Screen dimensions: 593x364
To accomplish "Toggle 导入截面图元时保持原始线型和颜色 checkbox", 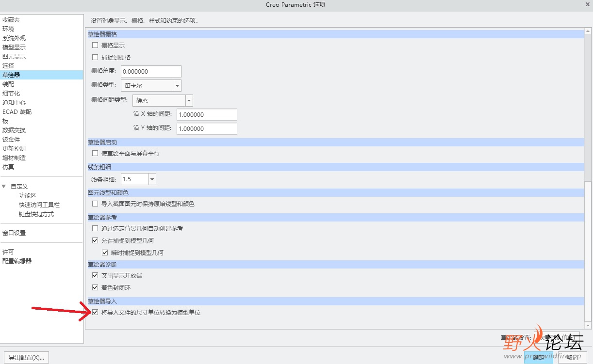I will coord(95,204).
